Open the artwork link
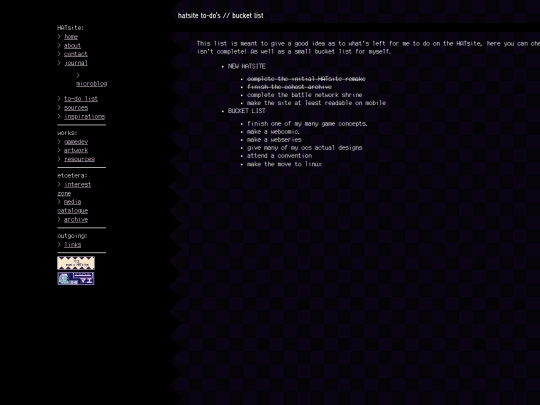 pyautogui.click(x=76, y=150)
